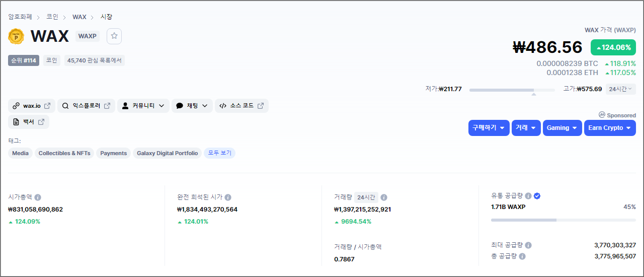Click the green 124.06% change badge

click(x=613, y=47)
